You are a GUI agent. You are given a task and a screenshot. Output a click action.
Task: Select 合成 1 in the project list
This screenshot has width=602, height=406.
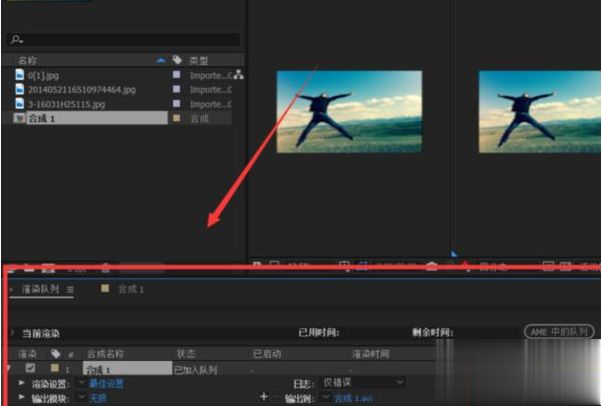[97, 118]
